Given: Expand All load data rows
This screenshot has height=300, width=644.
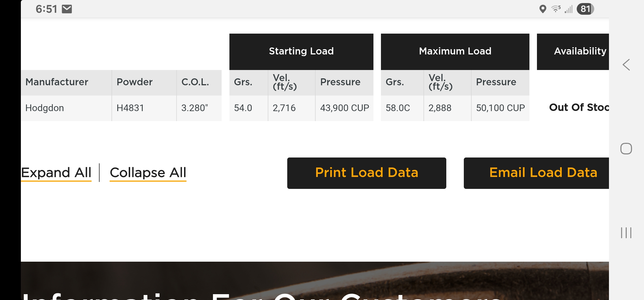Looking at the screenshot, I should (56, 172).
